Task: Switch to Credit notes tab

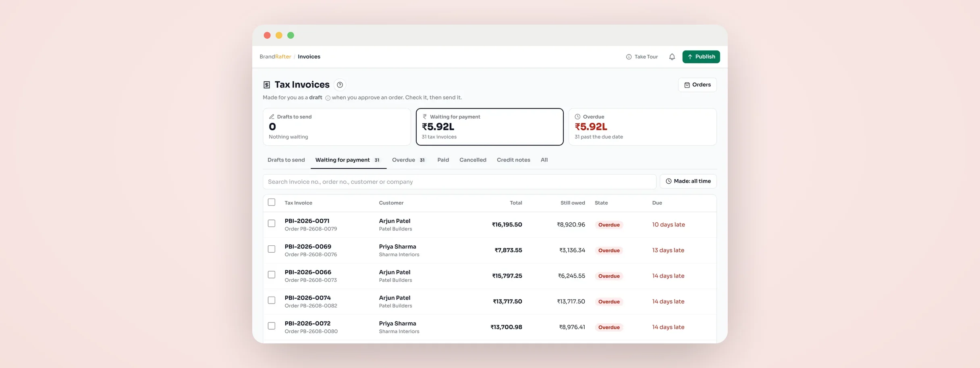Action: coord(513,160)
